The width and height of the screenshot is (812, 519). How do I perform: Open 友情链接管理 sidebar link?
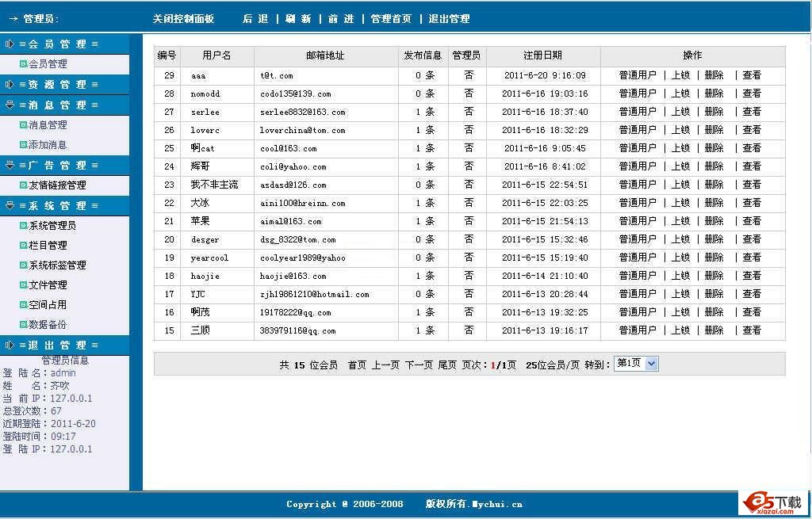(x=57, y=185)
